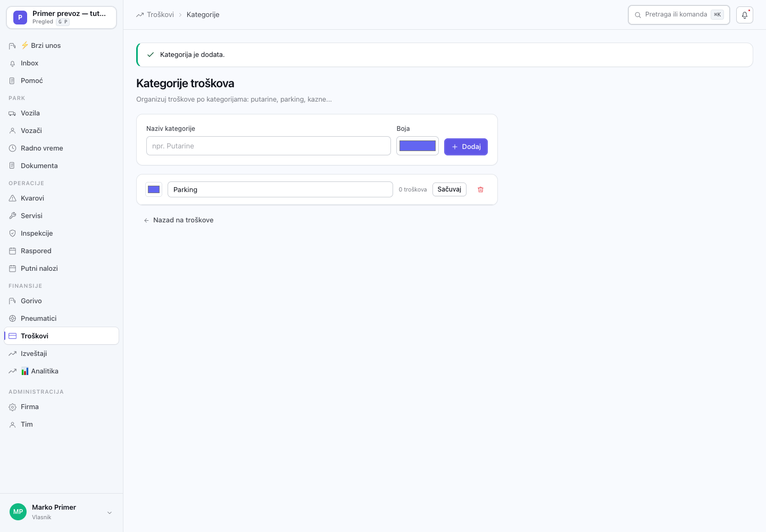Click the search magnifier icon
Viewport: 766px width, 532px height.
tap(638, 15)
